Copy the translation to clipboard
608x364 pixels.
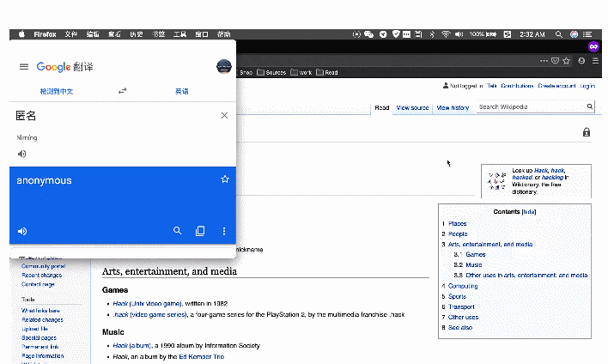pos(201,231)
